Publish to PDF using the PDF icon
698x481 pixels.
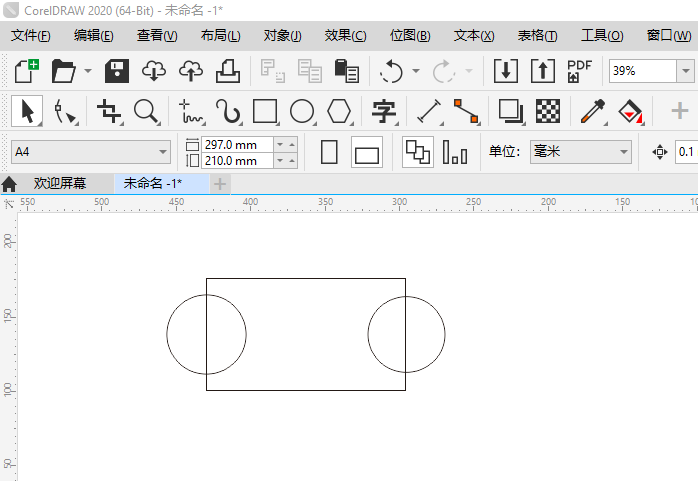click(x=579, y=71)
